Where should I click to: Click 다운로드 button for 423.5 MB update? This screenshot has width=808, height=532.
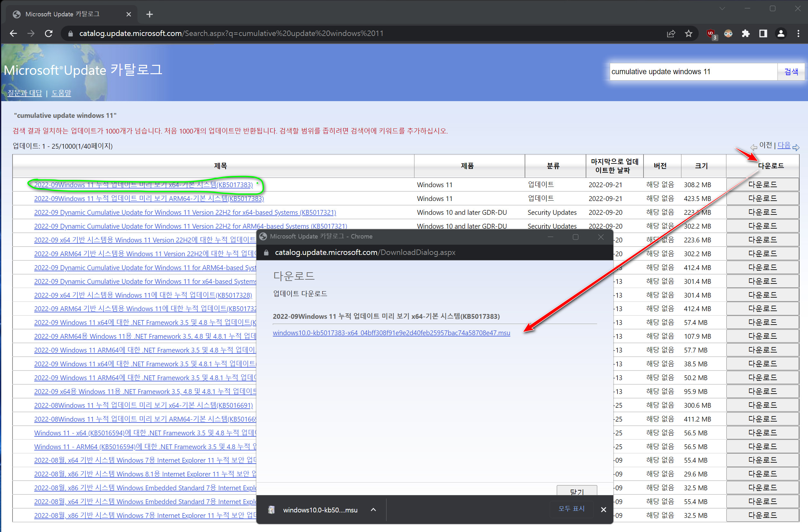coord(762,198)
